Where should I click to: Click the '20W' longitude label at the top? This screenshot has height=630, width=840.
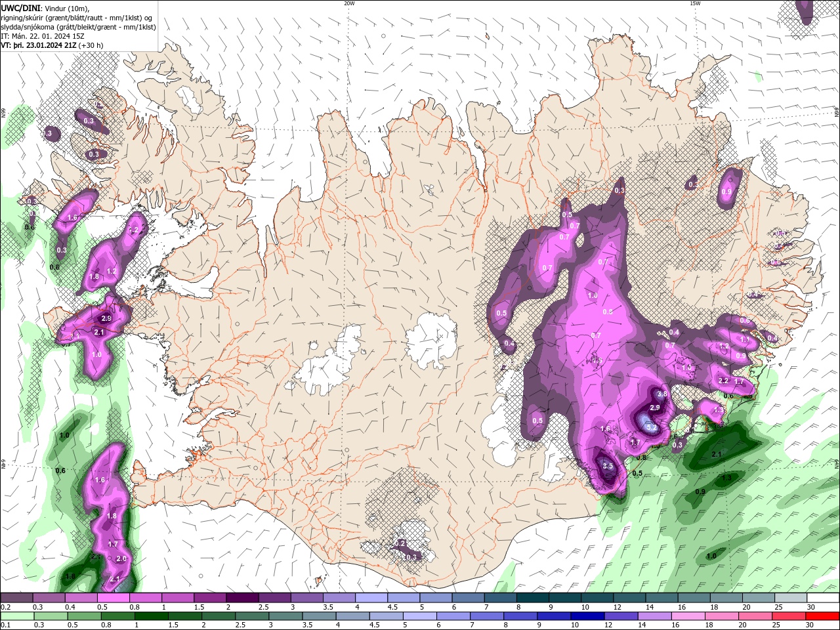pos(349,3)
